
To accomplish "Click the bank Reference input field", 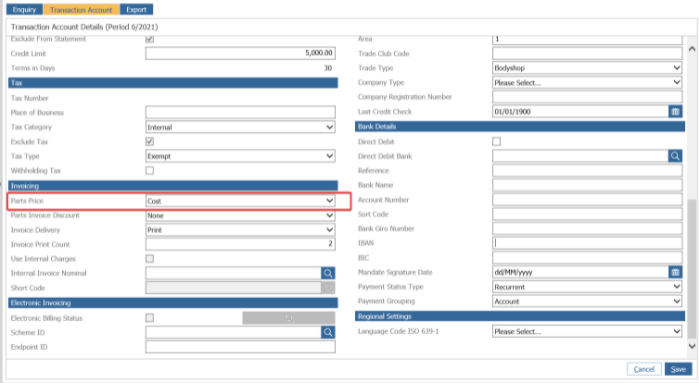I will 587,170.
